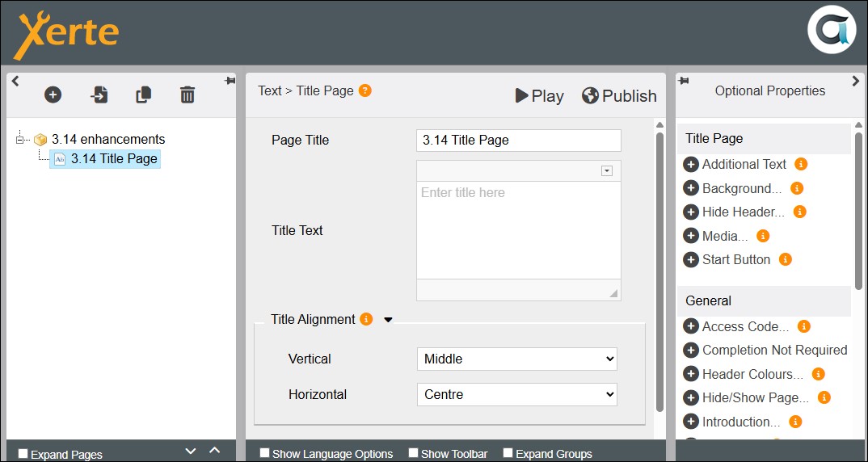Click the editor resize handle corner
The width and height of the screenshot is (868, 462).
point(613,293)
